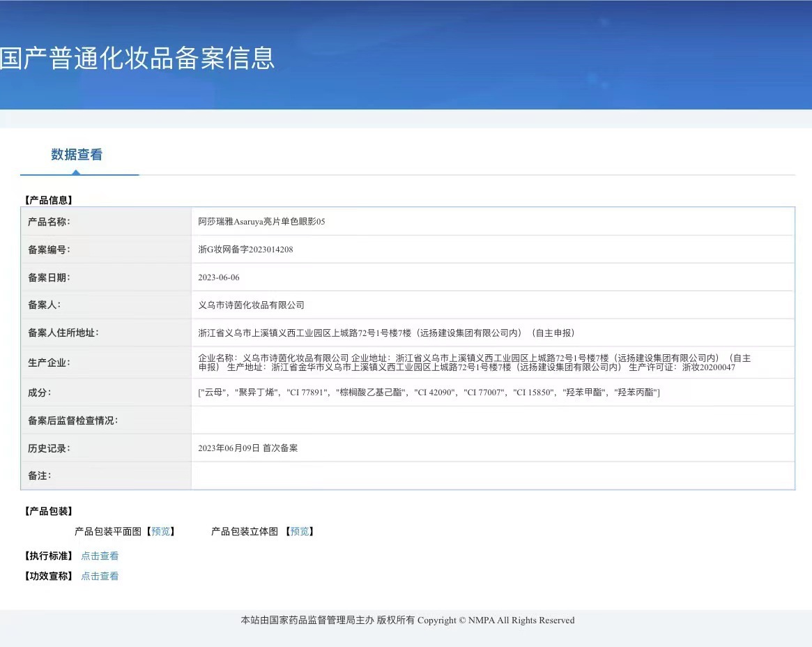Select the ingredient list starting "云母"

pos(429,393)
